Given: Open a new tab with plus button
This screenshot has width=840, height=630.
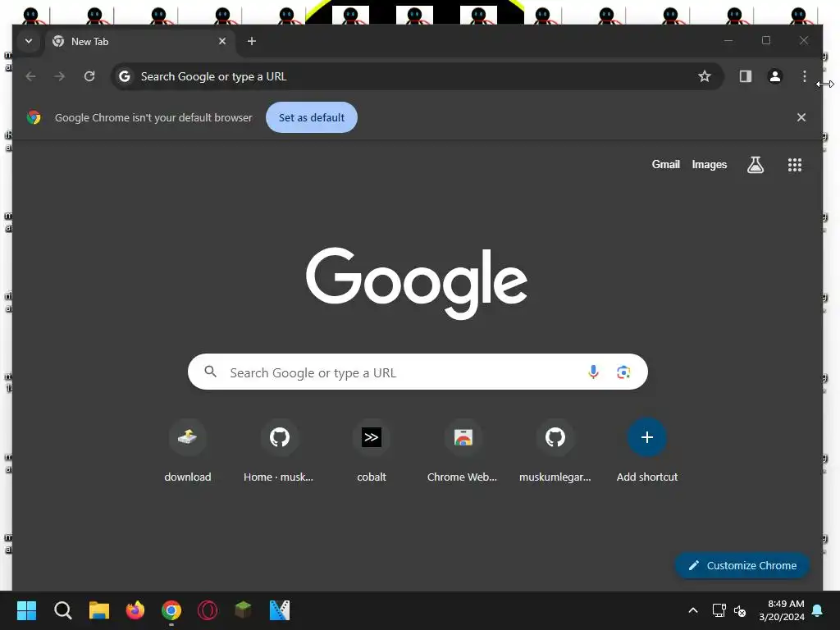Looking at the screenshot, I should coord(251,41).
